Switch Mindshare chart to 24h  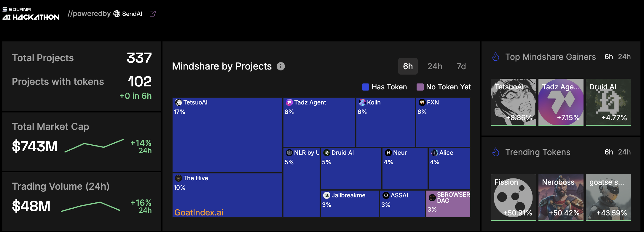click(x=435, y=66)
